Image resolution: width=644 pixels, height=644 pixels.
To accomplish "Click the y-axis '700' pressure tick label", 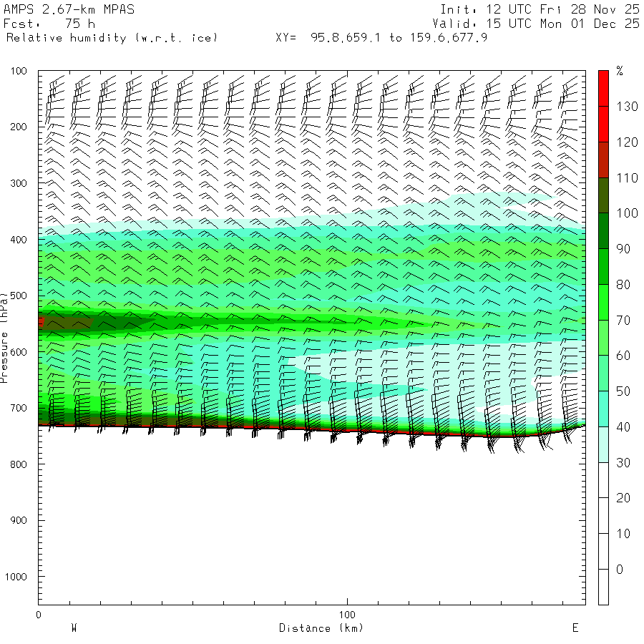I will (x=19, y=409).
